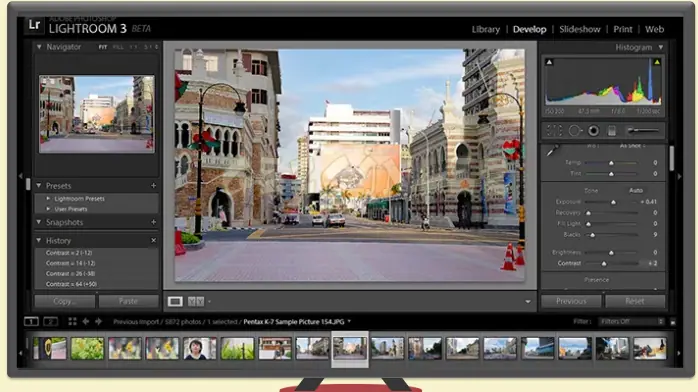
Task: Select second window display button 2
Action: [51, 321]
